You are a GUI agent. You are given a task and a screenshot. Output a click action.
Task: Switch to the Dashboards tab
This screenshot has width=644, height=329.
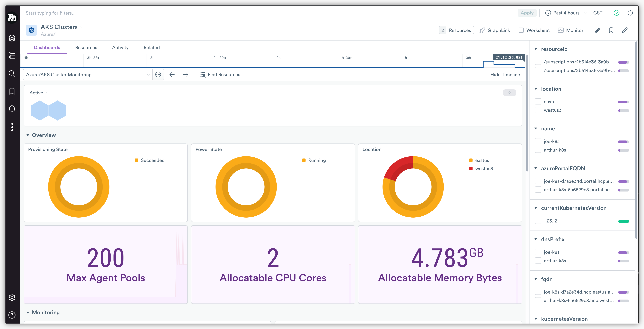(x=47, y=48)
